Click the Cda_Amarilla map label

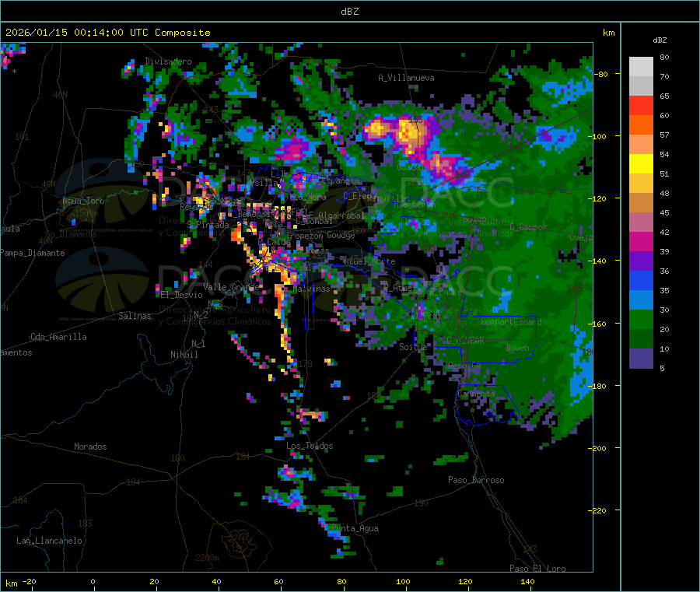(58, 337)
